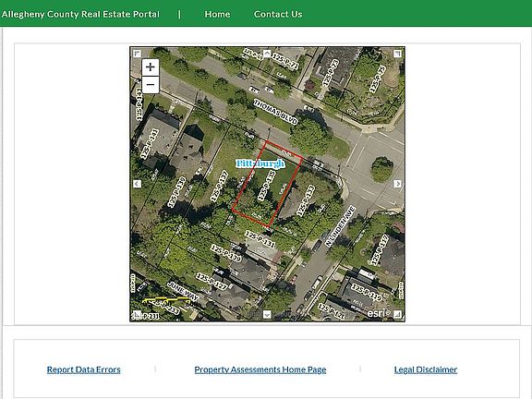Click parcel label 125-P-133
Image resolution: width=532 pixels, height=399 pixels.
[x=306, y=200]
